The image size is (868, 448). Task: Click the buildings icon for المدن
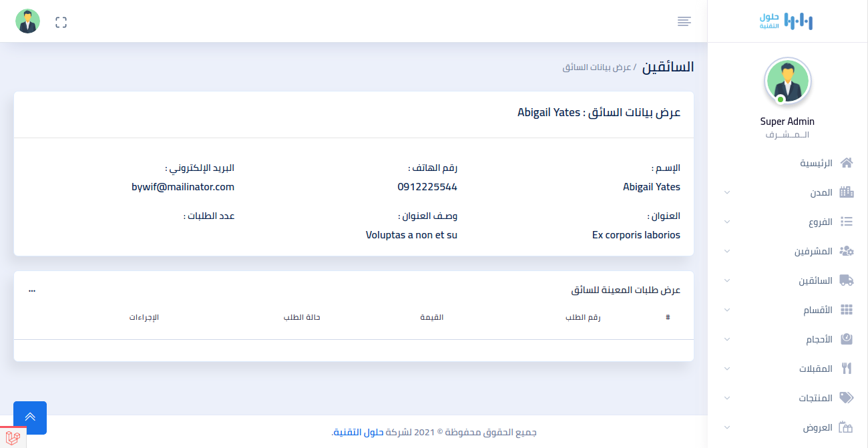pyautogui.click(x=847, y=192)
